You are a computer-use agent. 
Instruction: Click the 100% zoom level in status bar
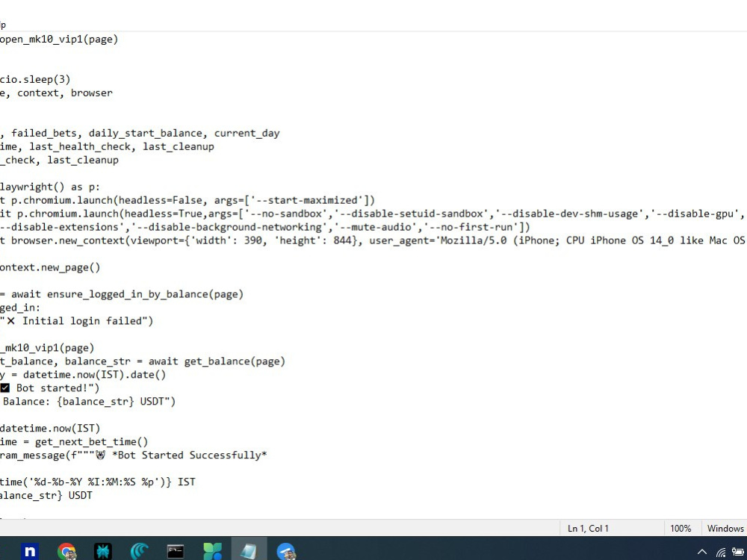pyautogui.click(x=681, y=528)
